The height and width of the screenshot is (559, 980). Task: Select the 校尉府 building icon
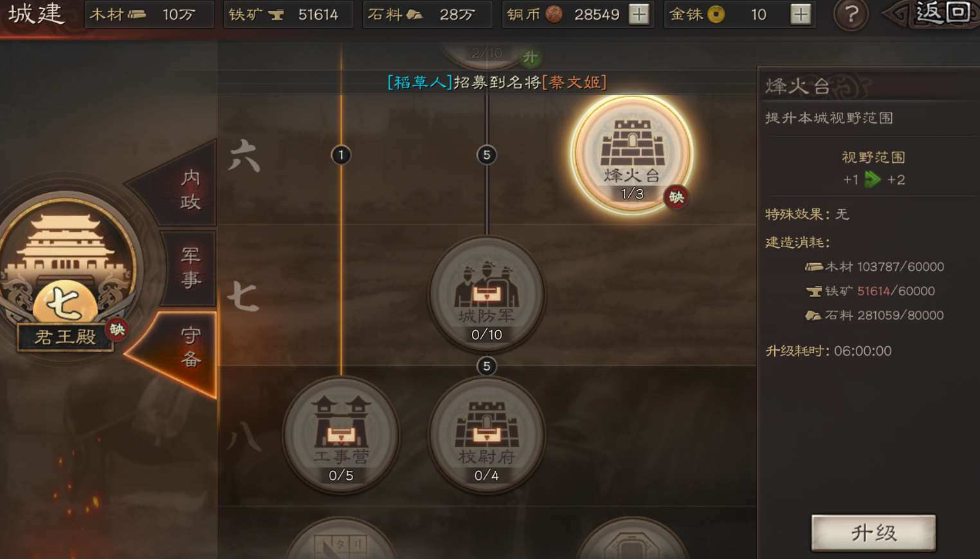pyautogui.click(x=487, y=435)
